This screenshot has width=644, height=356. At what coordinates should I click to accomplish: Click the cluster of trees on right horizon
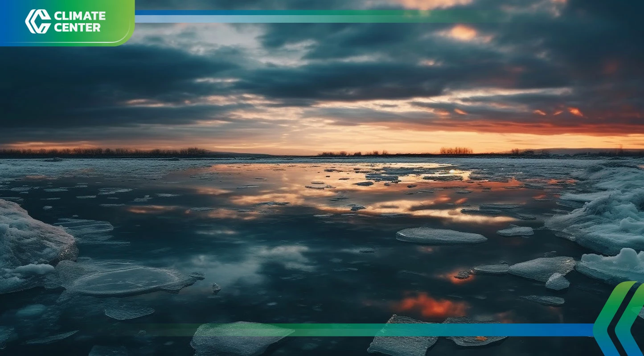455,151
